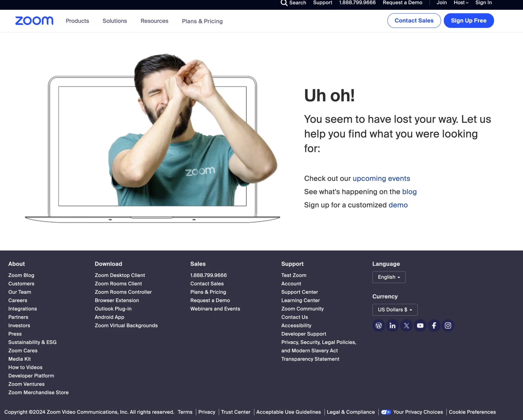Click Join in the top bar
The height and width of the screenshot is (420, 523).
tap(442, 3)
